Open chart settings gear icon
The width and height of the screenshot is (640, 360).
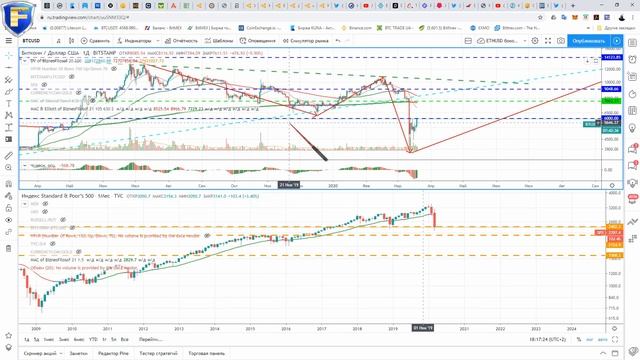pyautogui.click(x=535, y=41)
